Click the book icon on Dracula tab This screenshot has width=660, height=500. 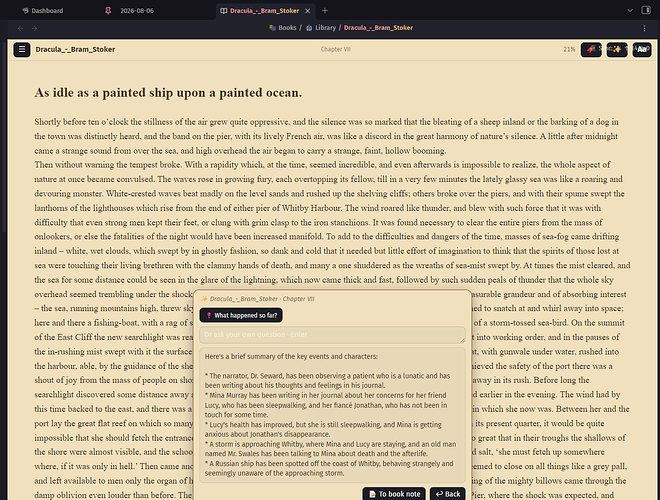[x=224, y=11]
